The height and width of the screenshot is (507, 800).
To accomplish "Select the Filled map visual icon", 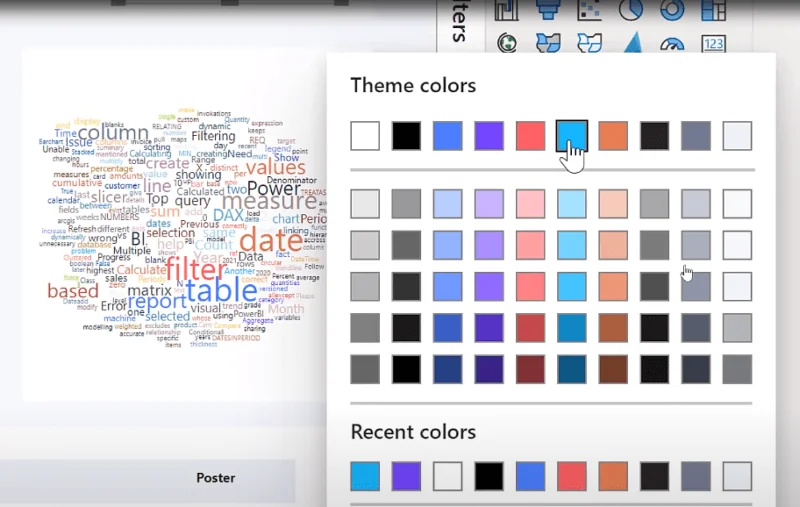I will pos(548,43).
